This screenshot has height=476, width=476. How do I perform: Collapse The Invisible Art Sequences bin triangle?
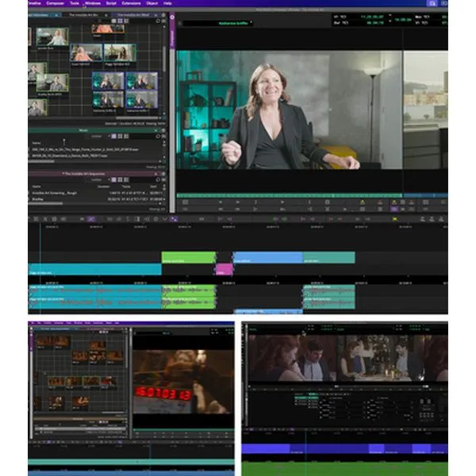click(63, 174)
